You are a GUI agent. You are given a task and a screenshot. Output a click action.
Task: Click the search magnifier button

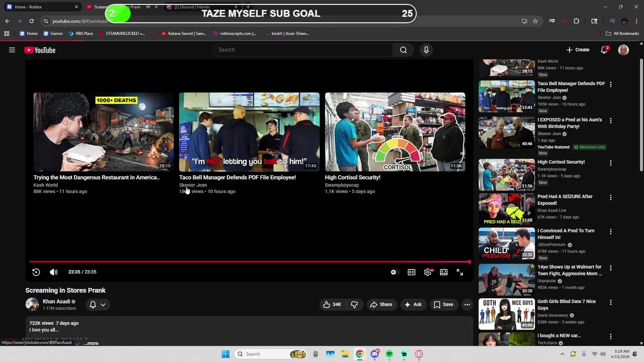click(404, 50)
